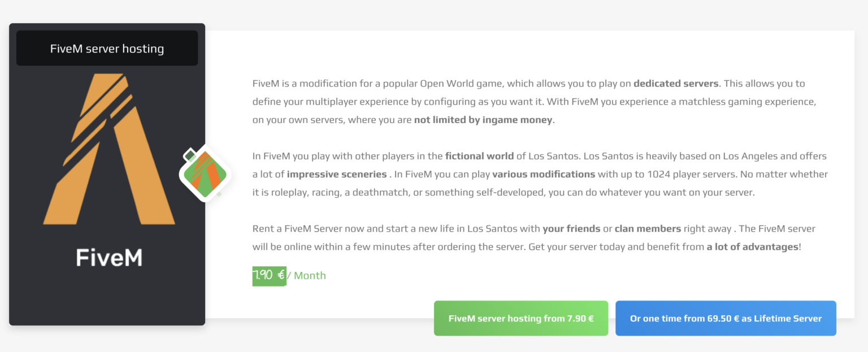868x352 pixels.
Task: Open the FiveM server hosting header label
Action: 106,48
